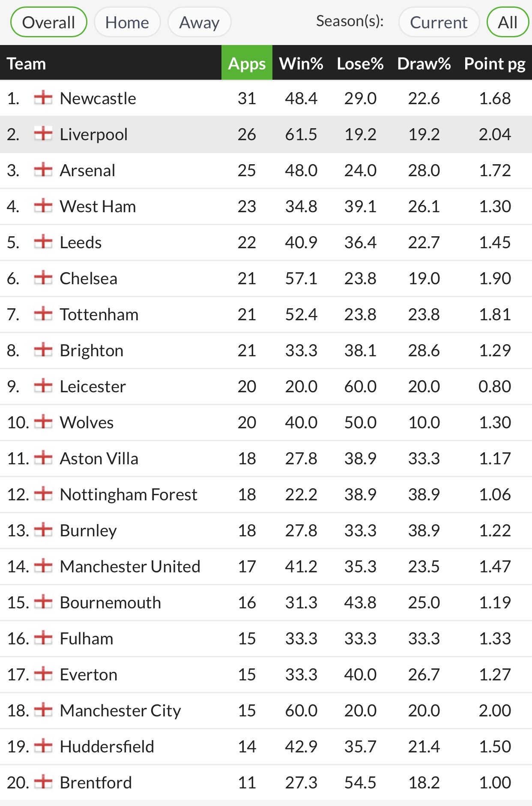Click the England flag icon beside Liverpool
532x806 pixels.
coord(43,134)
